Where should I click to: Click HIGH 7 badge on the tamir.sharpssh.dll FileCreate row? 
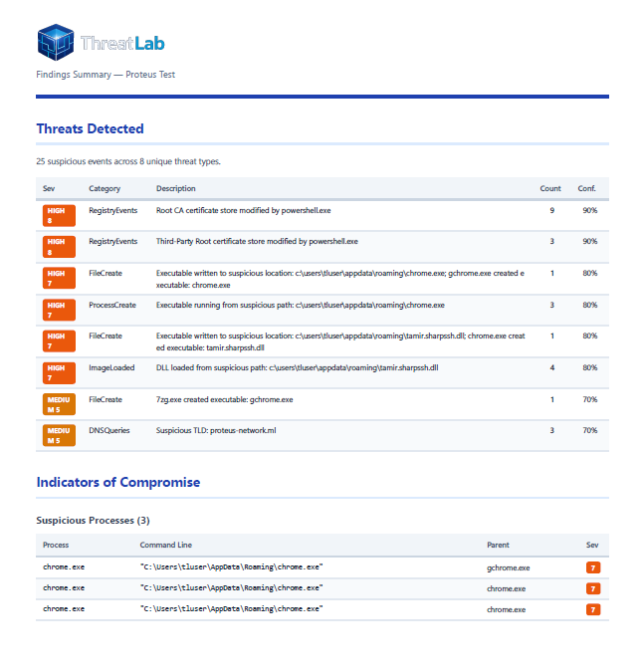tap(59, 341)
